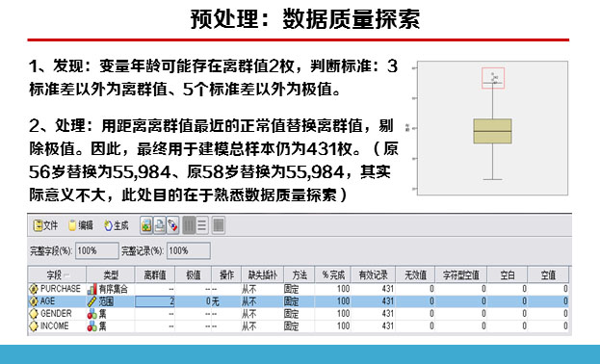The image size is (600, 364).
Task: Click the add-to-project toolbar icon after 生成
Action: pyautogui.click(x=146, y=225)
